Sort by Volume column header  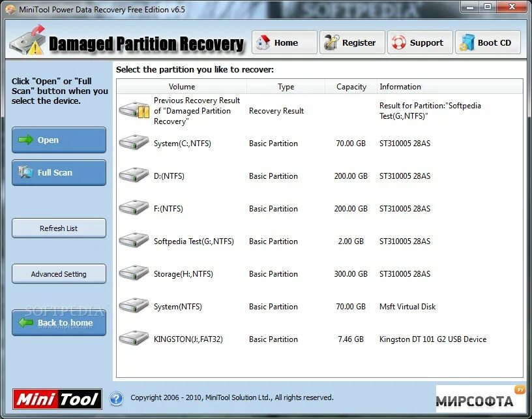tap(182, 87)
